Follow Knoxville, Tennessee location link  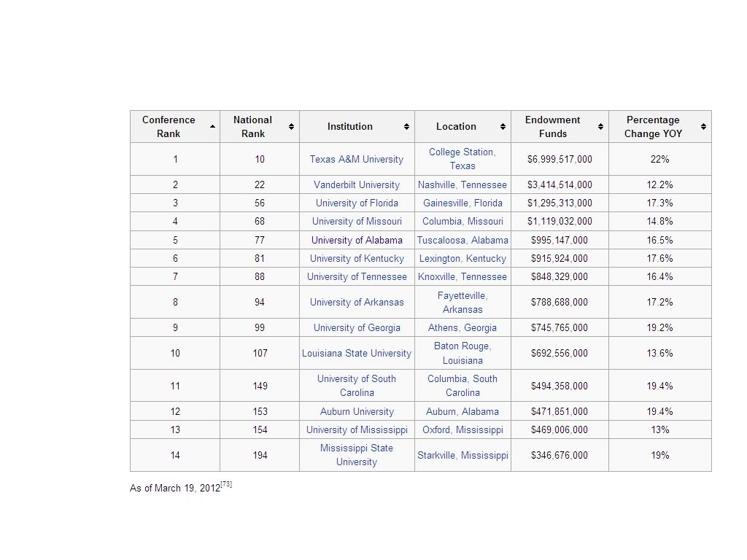(x=462, y=276)
